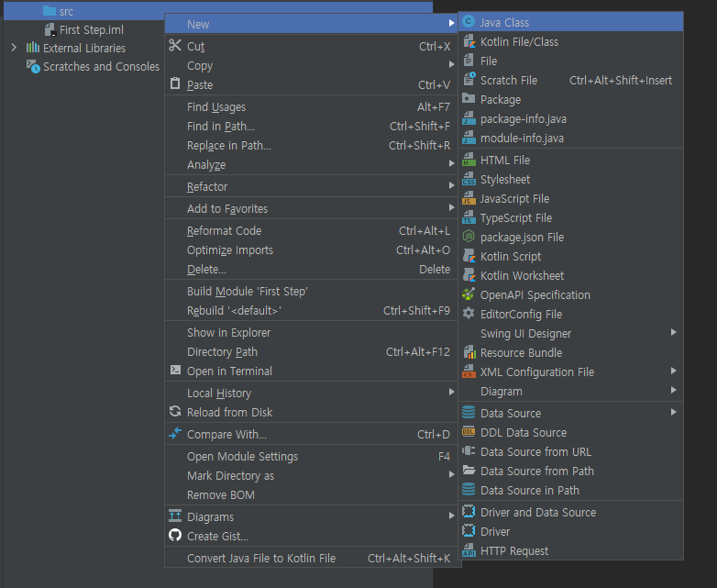Select Scratches and Consoles tree node

click(93, 66)
